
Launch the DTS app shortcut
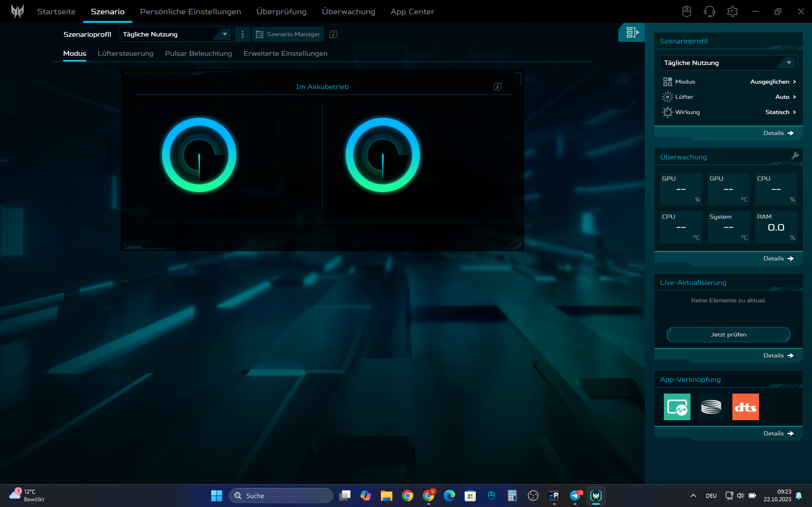tap(745, 407)
